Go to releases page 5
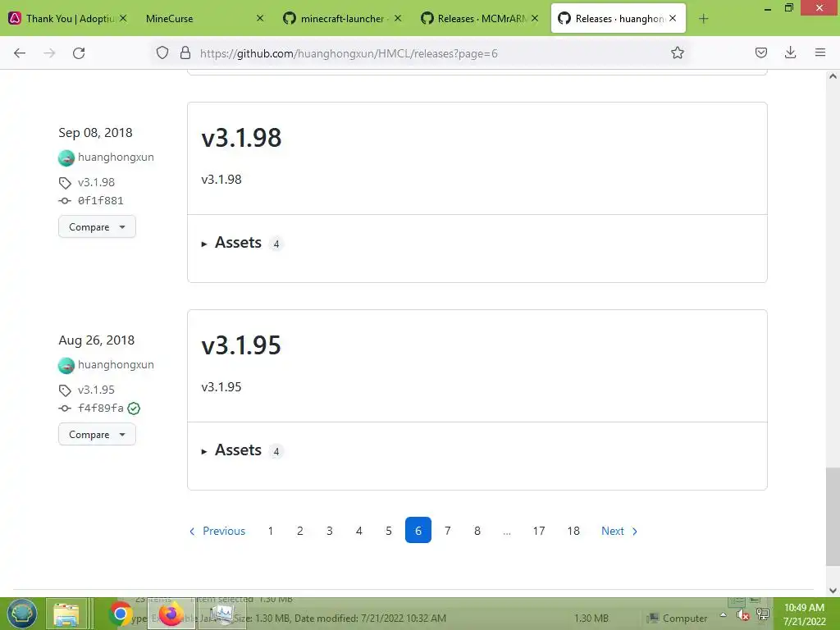This screenshot has width=840, height=630. [388, 531]
